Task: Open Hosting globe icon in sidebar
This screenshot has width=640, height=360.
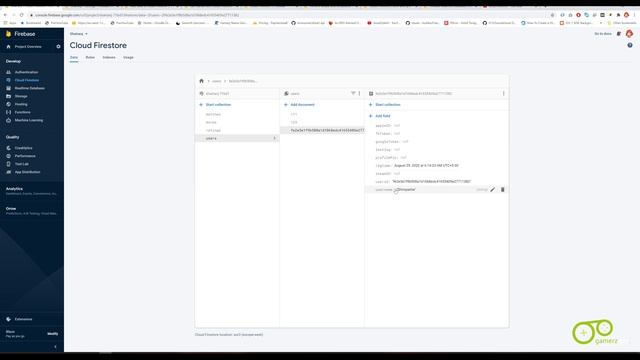Action: point(8,104)
